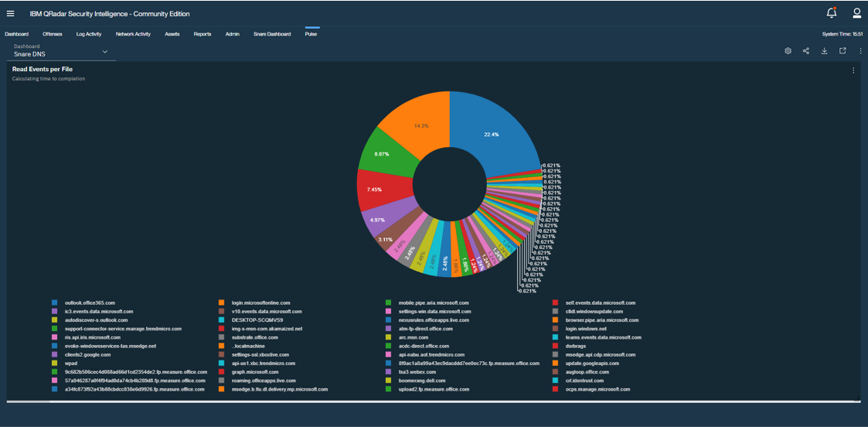Open the Offenses tab

(x=53, y=34)
